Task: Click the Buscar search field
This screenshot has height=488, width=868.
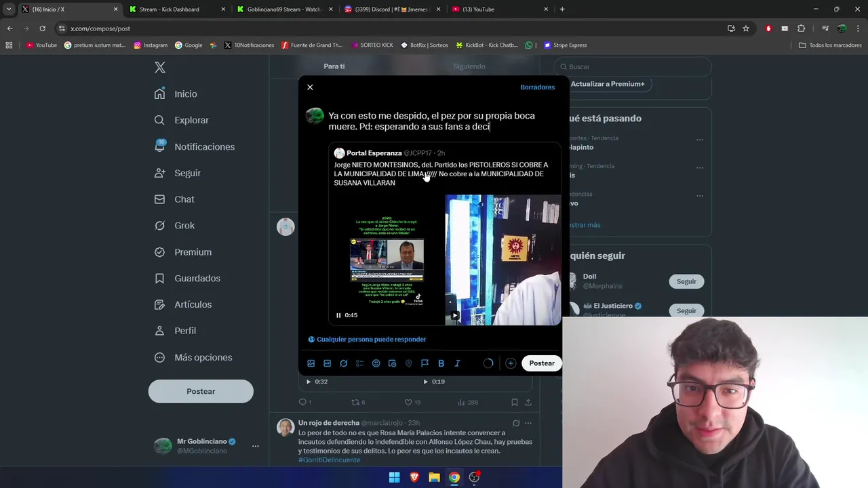Action: pyautogui.click(x=633, y=66)
